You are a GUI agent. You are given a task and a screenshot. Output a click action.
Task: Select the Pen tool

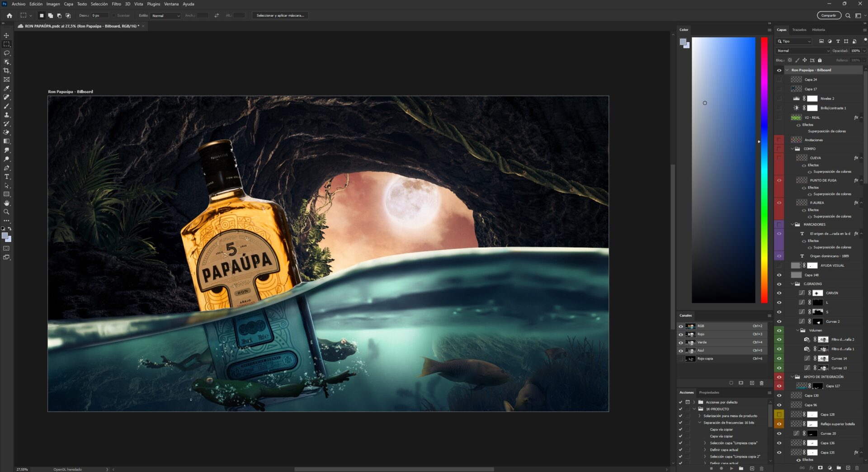point(6,168)
